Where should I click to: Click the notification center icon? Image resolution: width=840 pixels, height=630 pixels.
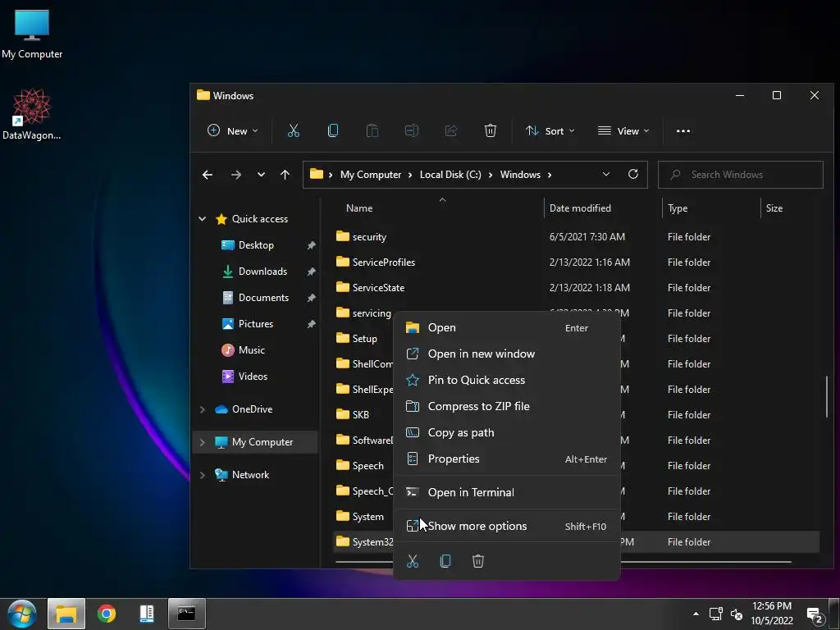pos(815,615)
